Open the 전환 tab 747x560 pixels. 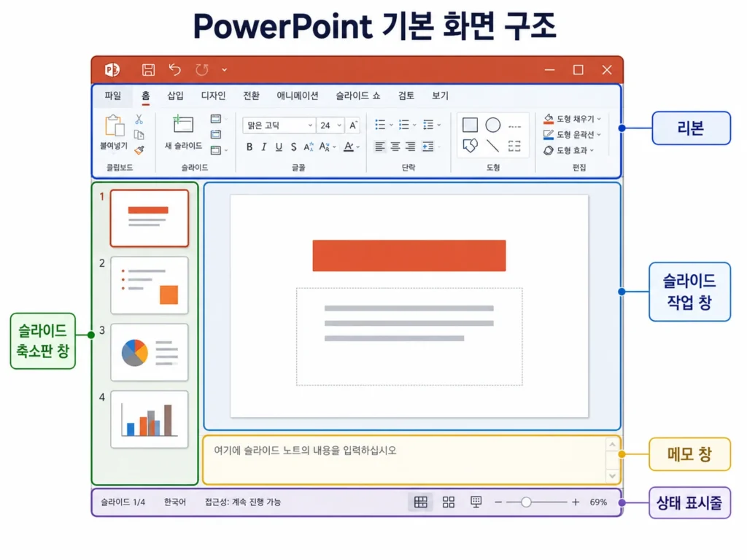(251, 96)
